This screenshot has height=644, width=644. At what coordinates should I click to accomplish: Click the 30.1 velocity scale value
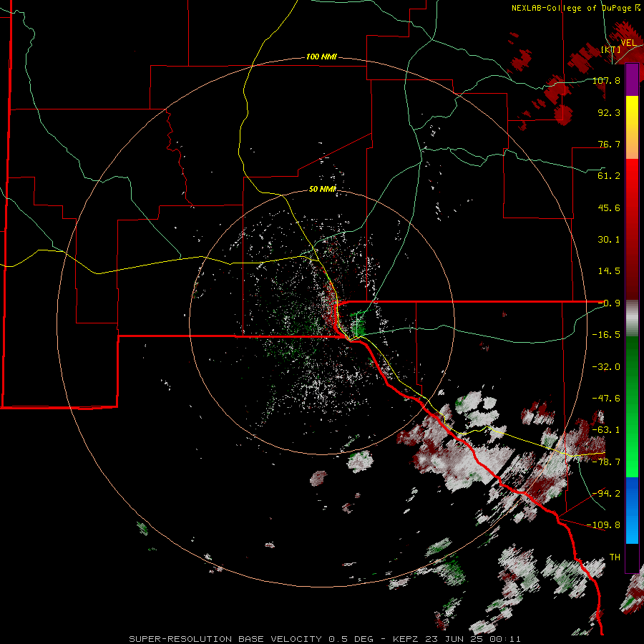pyautogui.click(x=609, y=240)
